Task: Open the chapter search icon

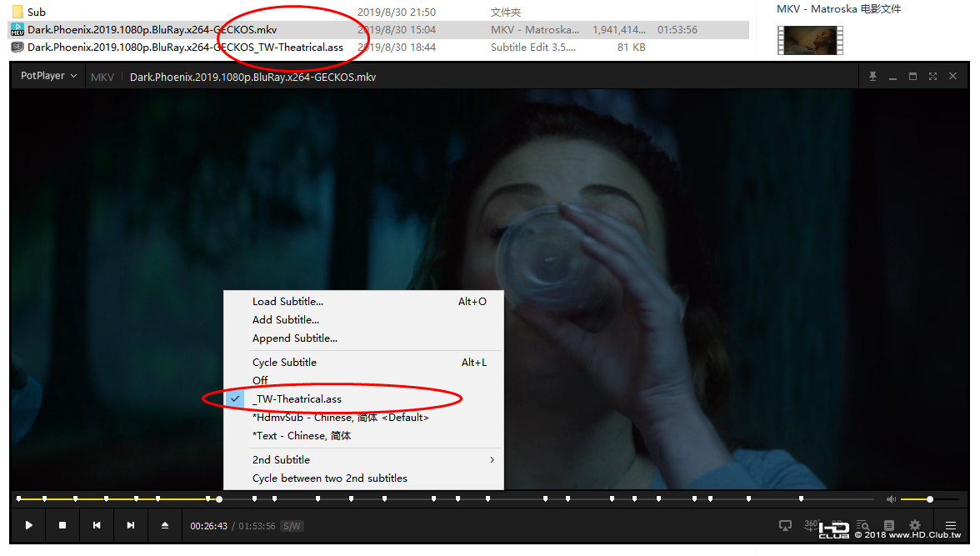Action: tap(863, 525)
